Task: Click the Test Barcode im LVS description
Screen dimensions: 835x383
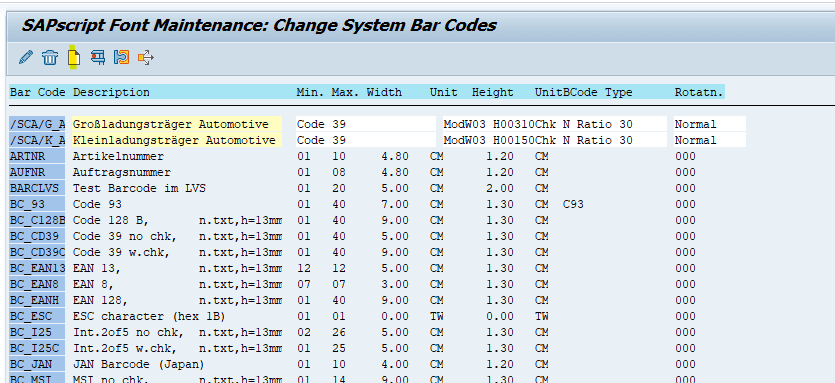Action: (140, 189)
